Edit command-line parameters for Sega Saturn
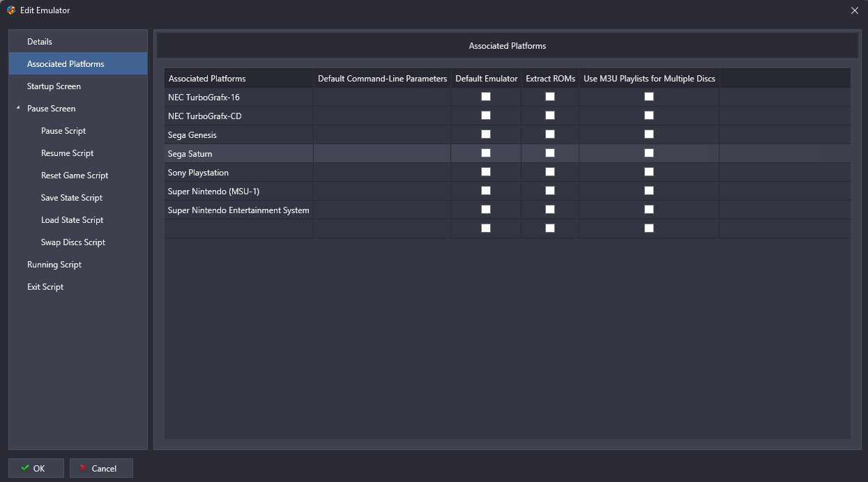 pos(382,153)
